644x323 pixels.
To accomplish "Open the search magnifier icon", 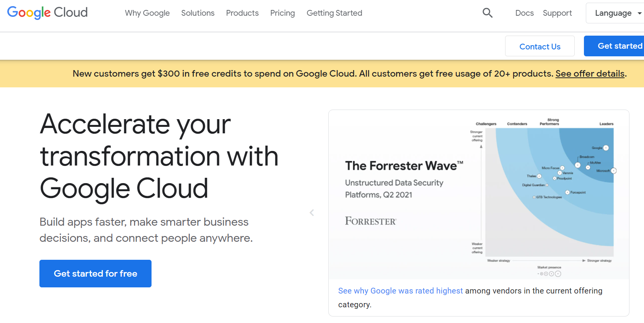I will point(487,13).
